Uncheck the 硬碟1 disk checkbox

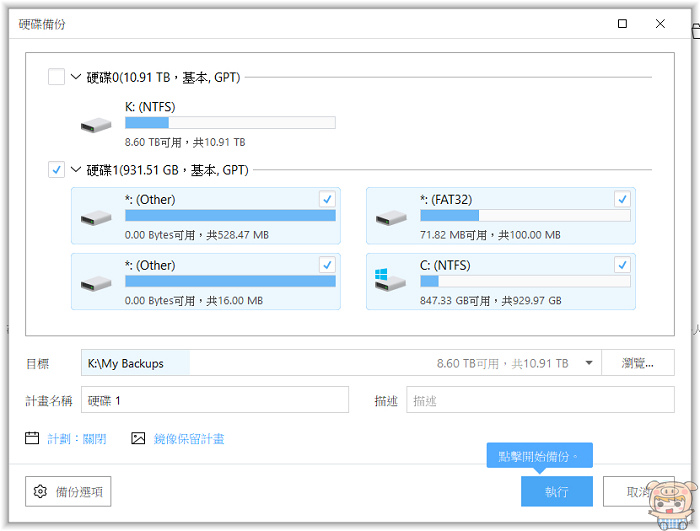click(56, 170)
